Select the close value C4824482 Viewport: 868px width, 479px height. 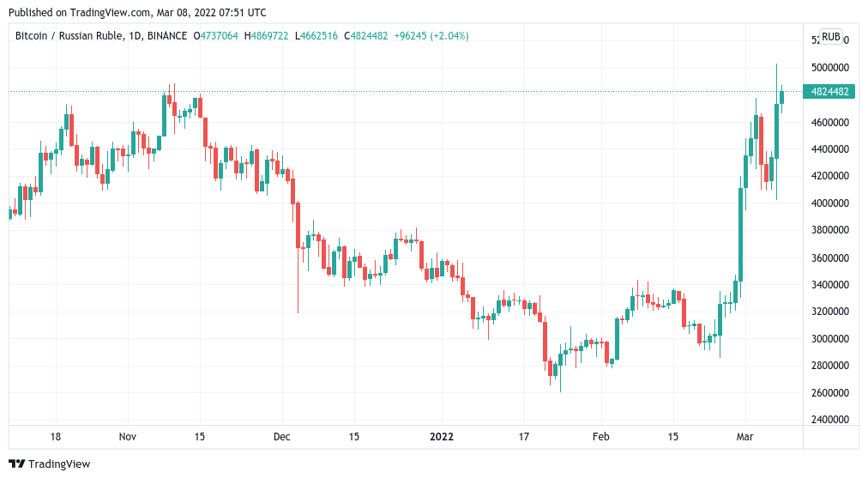point(366,36)
